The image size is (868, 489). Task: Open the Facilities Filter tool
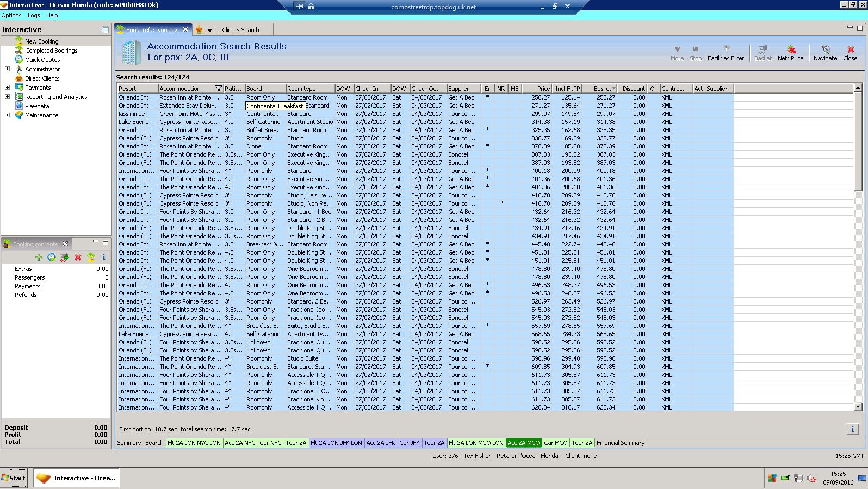[x=726, y=53]
